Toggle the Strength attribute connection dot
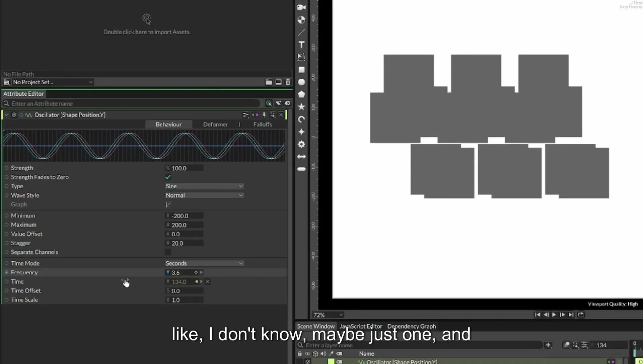Viewport: 643px width, 364px height. tap(6, 168)
